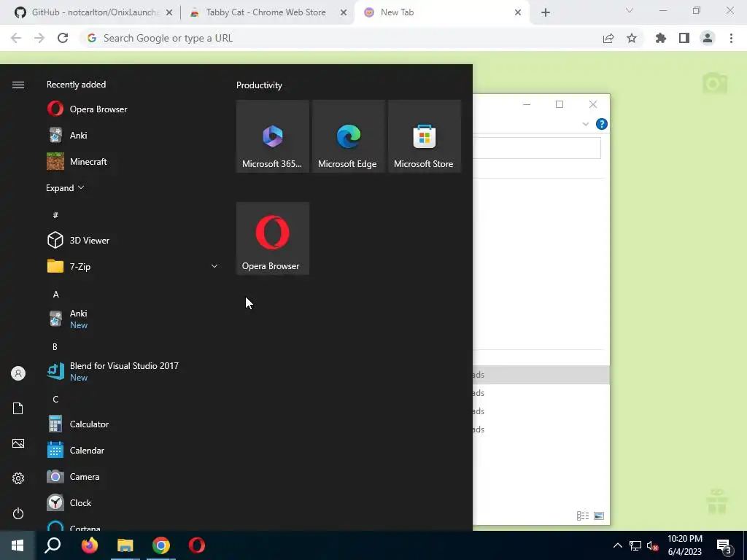Show hidden tray icons chevron
Screen dimensions: 747x560
pyautogui.click(x=617, y=545)
